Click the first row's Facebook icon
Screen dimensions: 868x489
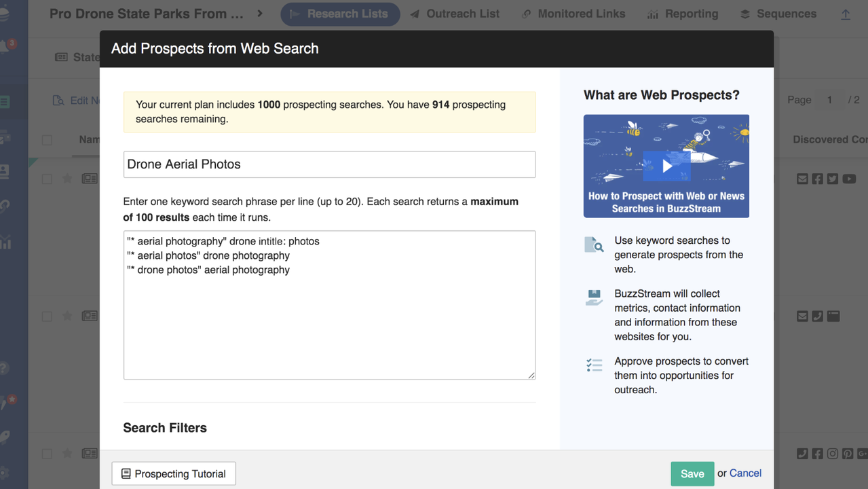coord(817,179)
